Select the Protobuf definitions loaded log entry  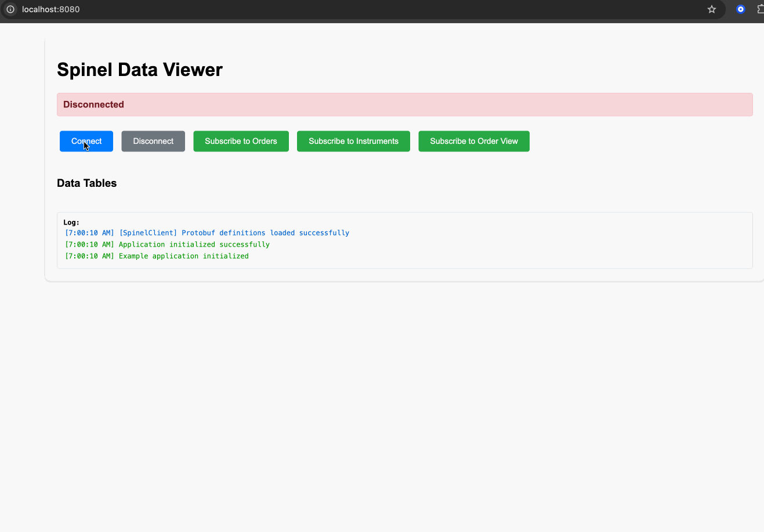pos(265,233)
